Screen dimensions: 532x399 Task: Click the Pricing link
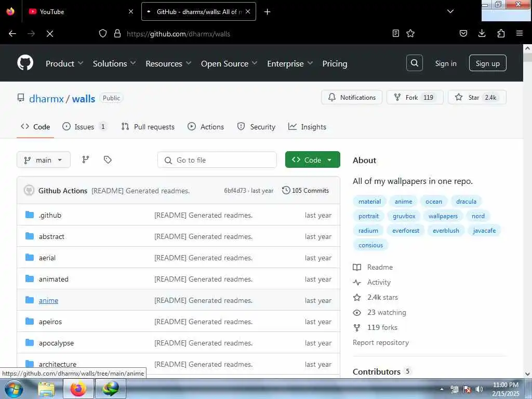click(335, 63)
